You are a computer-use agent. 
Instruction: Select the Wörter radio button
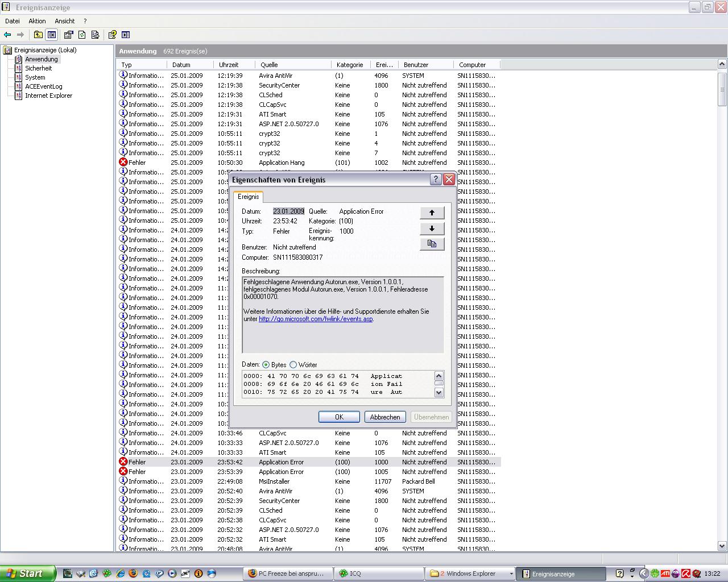click(x=293, y=365)
